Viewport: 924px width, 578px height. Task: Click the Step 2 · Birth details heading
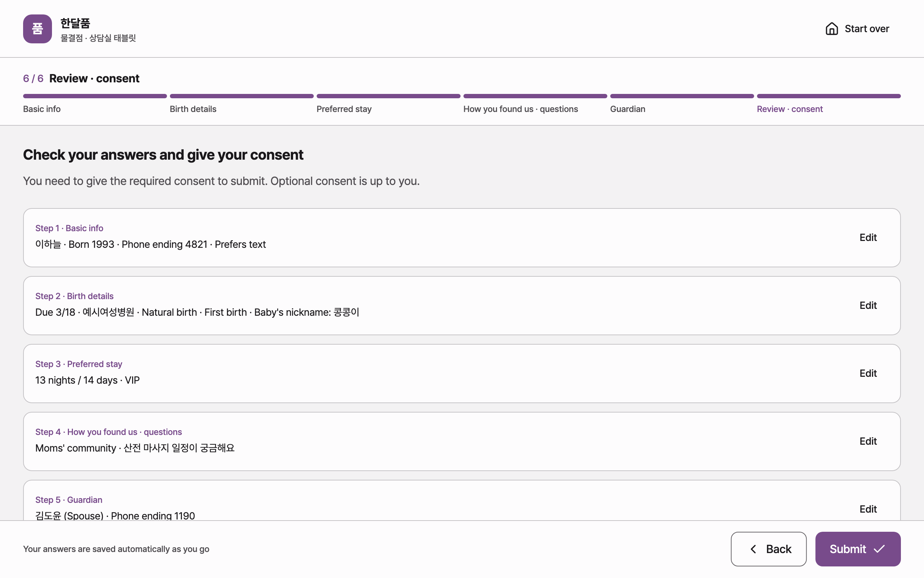[74, 296]
